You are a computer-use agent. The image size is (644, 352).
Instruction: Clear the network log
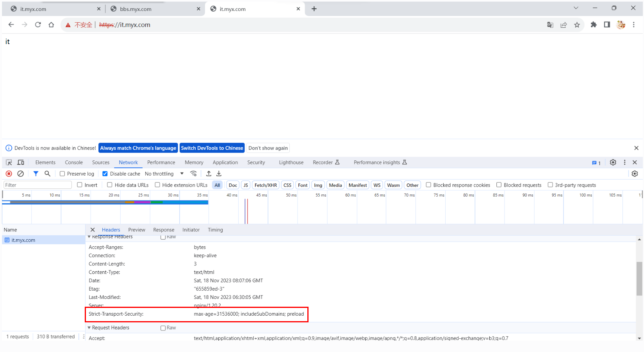coord(21,174)
